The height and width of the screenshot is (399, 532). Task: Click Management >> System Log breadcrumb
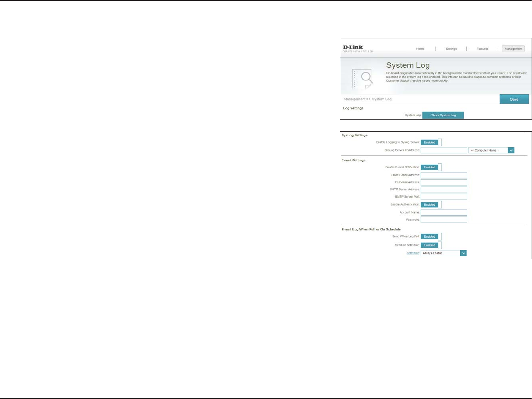pyautogui.click(x=367, y=99)
